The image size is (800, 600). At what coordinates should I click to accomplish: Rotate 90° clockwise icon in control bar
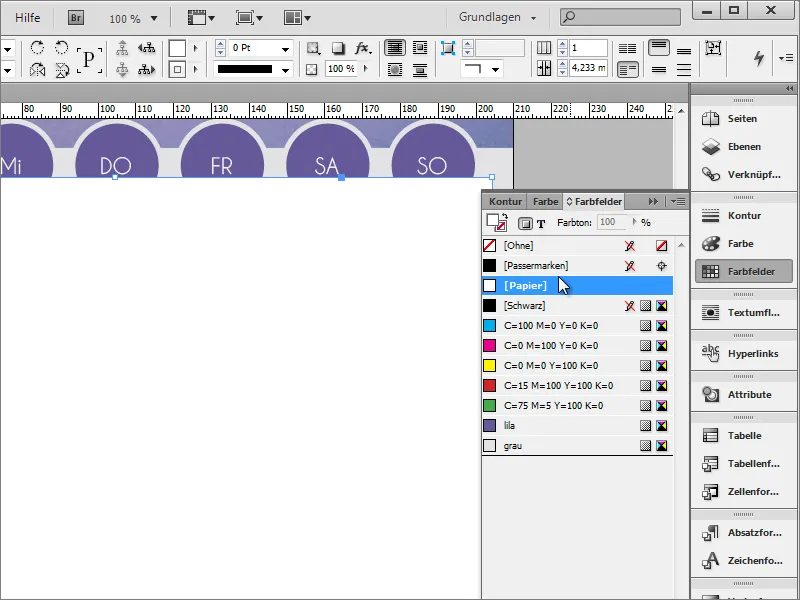(x=37, y=48)
